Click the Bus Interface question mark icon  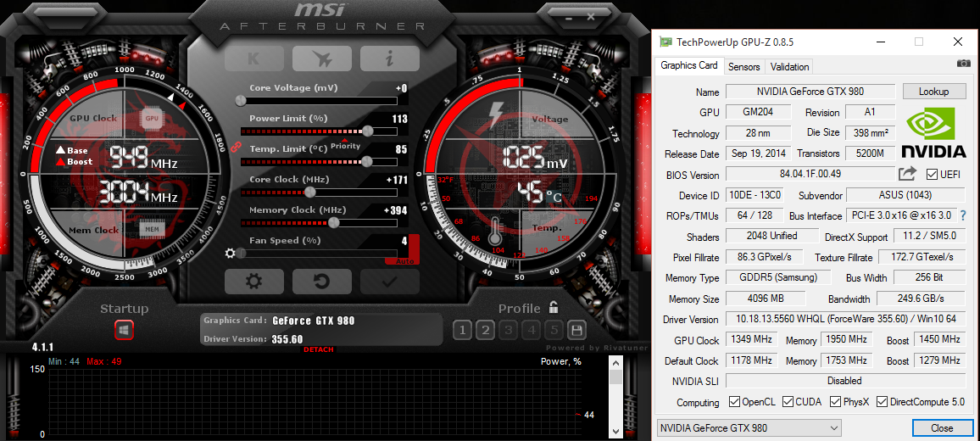tap(963, 215)
